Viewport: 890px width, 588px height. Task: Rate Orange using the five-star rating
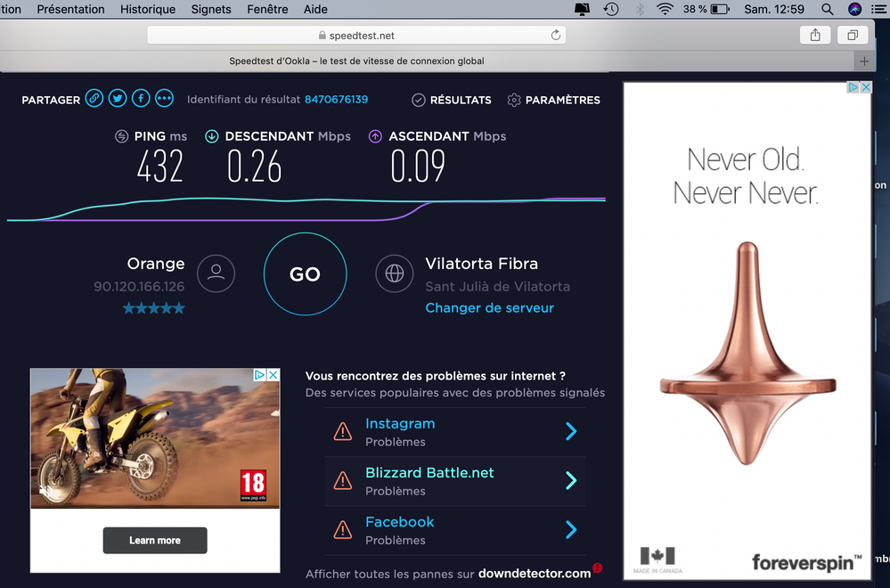click(154, 308)
